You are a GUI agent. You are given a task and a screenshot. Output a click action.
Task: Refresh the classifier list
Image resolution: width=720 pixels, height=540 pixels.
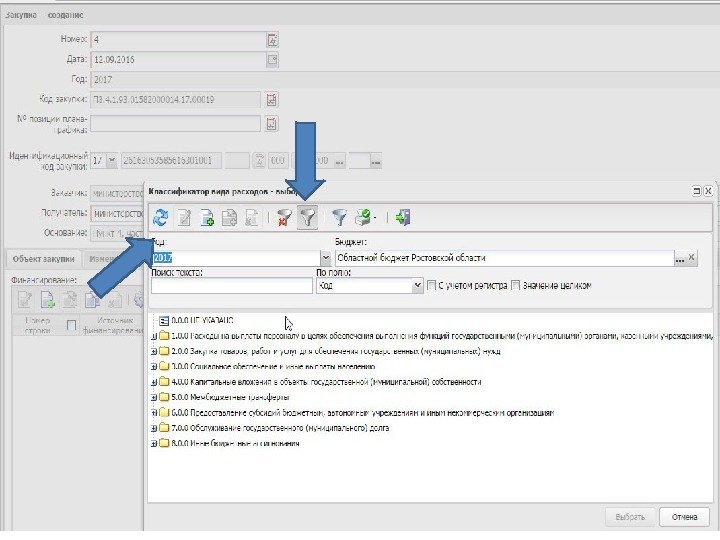161,217
